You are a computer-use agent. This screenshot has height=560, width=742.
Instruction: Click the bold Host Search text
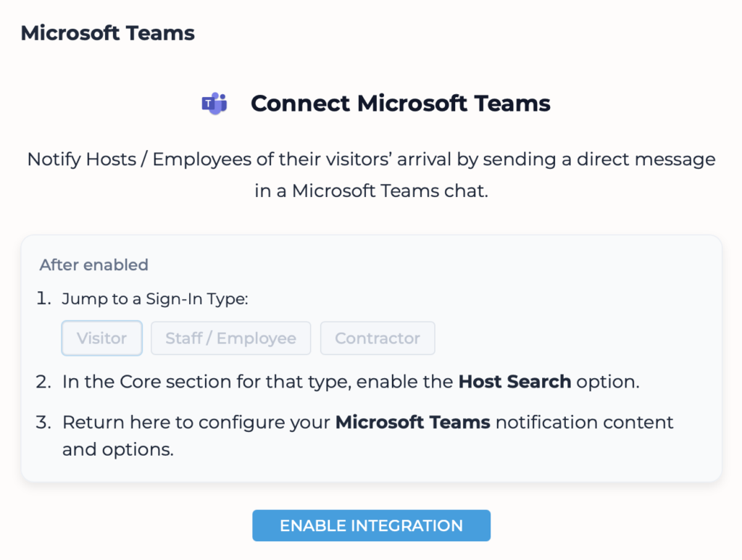tap(514, 382)
